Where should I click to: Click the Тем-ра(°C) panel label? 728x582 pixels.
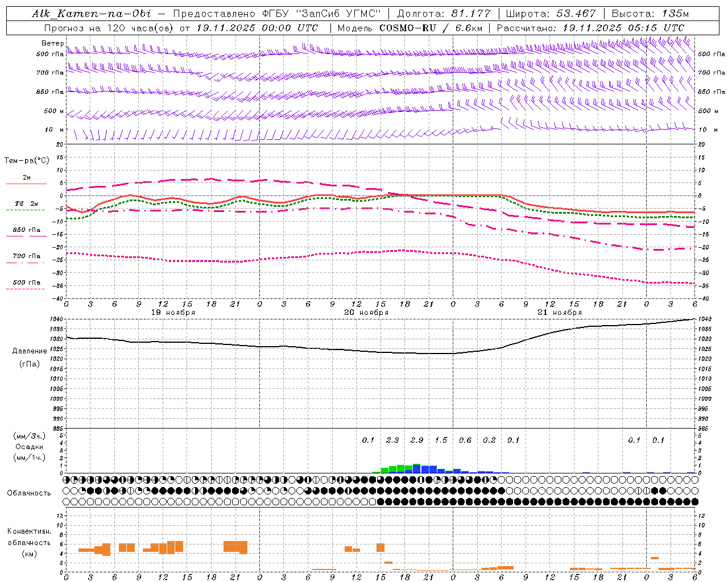pos(27,160)
